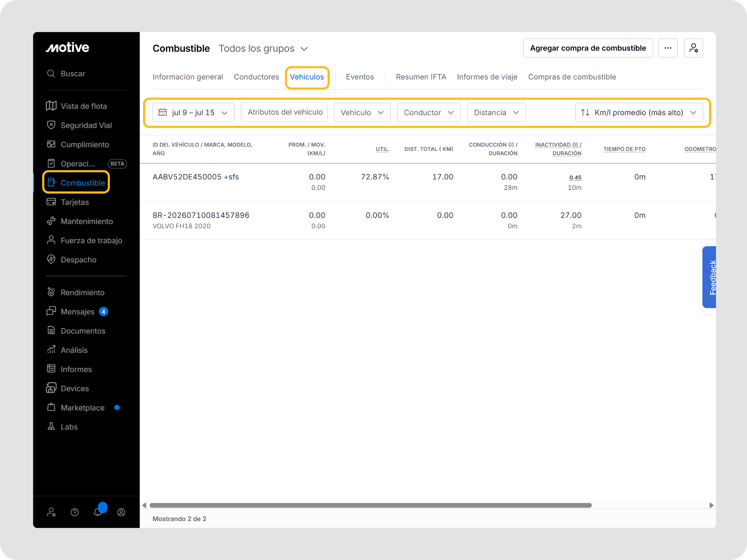Image resolution: width=747 pixels, height=560 pixels.
Task: Open vehicle BR-20260710081457896 row
Action: [428, 220]
